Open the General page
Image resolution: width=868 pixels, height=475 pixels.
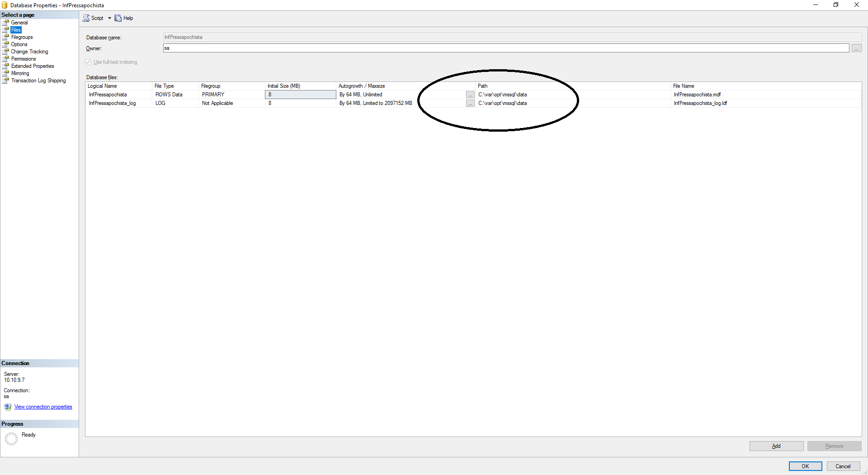click(19, 23)
